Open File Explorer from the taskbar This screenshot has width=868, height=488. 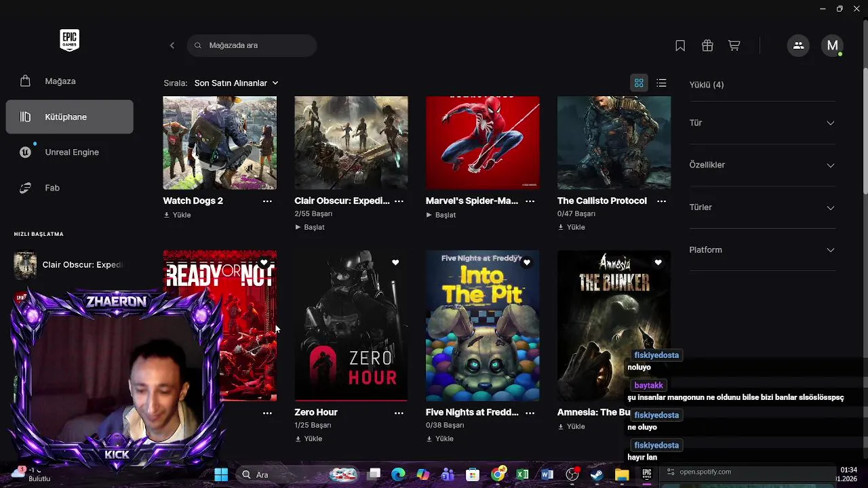tap(622, 475)
